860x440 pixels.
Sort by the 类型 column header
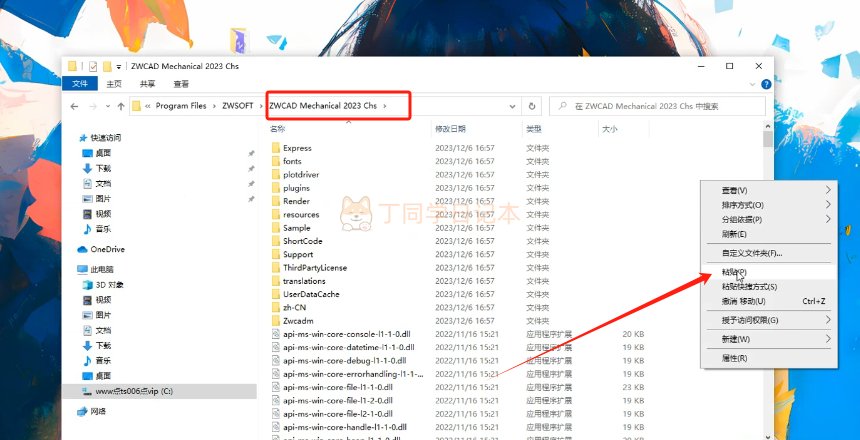pyautogui.click(x=534, y=129)
